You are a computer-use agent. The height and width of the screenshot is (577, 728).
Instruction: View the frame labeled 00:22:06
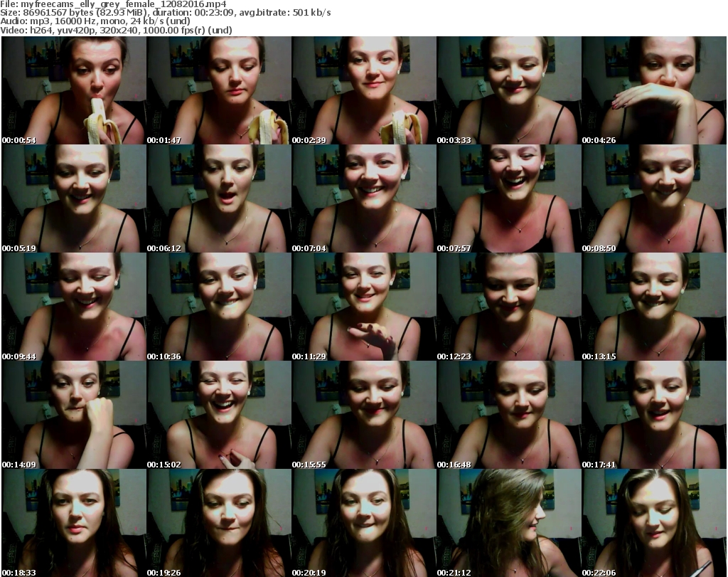pos(654,523)
